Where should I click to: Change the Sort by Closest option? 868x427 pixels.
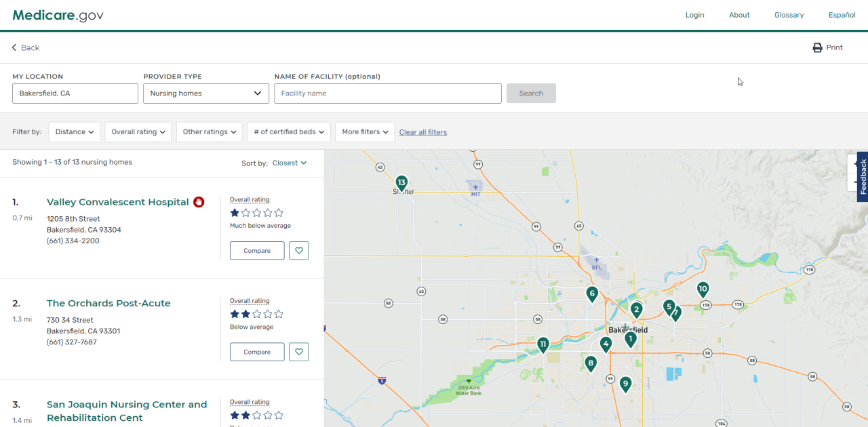[290, 163]
